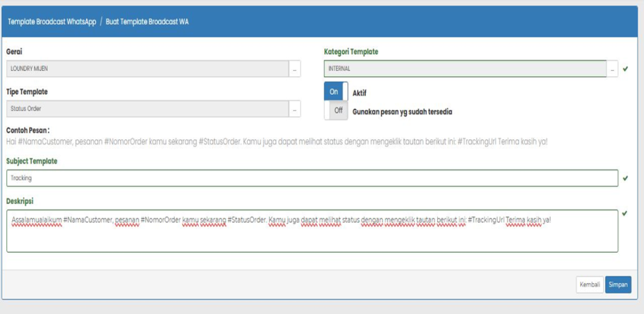This screenshot has width=644, height=314.
Task: Select Buat Template Broadcast WA breadcrumb
Action: (x=147, y=21)
